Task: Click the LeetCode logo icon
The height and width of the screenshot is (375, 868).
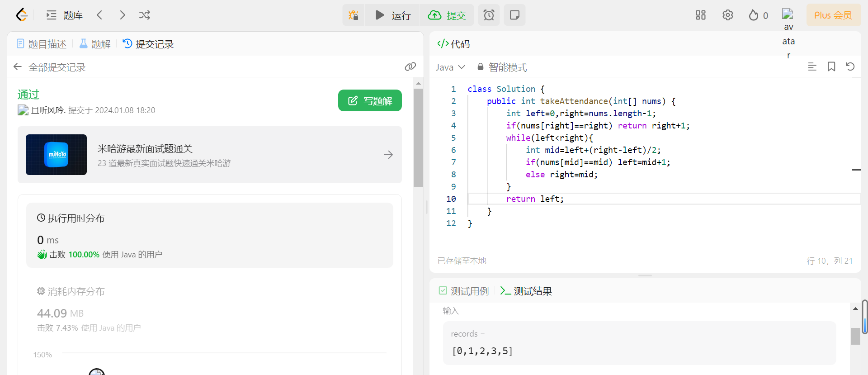Action: 22,15
